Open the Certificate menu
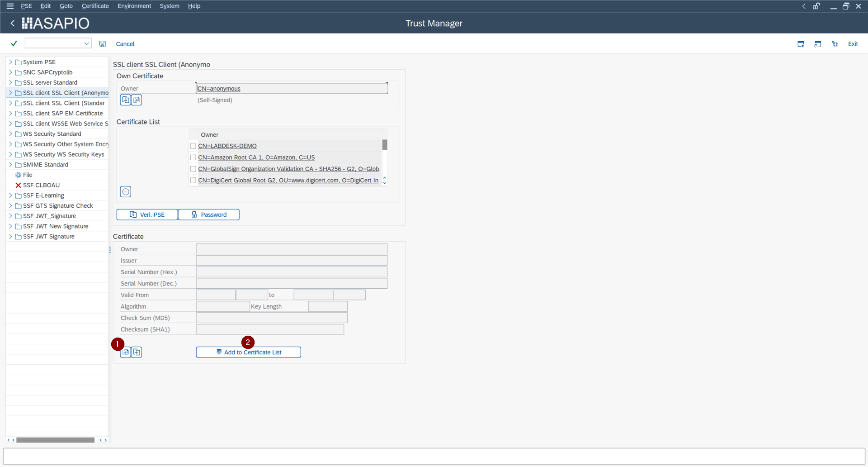Viewport: 868px width, 467px height. point(95,6)
